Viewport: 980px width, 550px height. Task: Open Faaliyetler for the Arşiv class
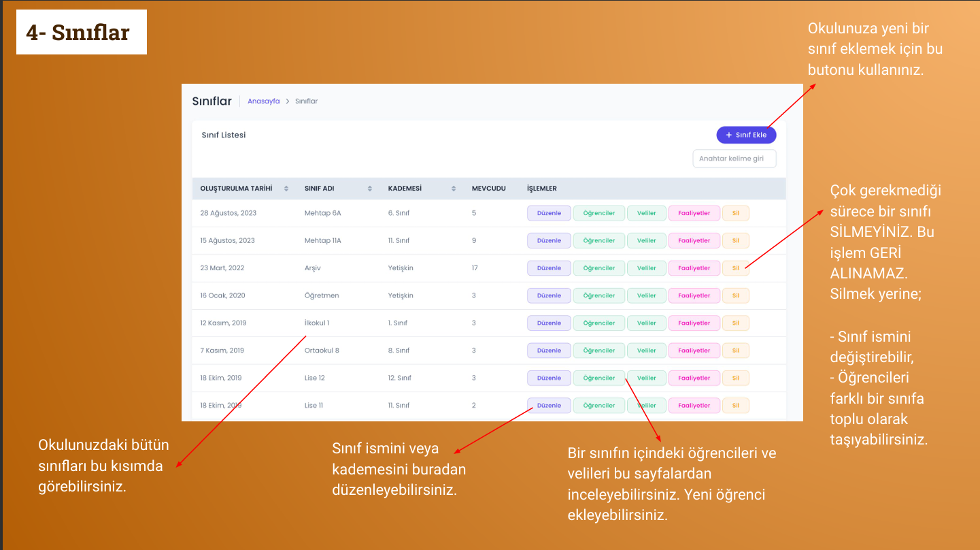pyautogui.click(x=694, y=268)
